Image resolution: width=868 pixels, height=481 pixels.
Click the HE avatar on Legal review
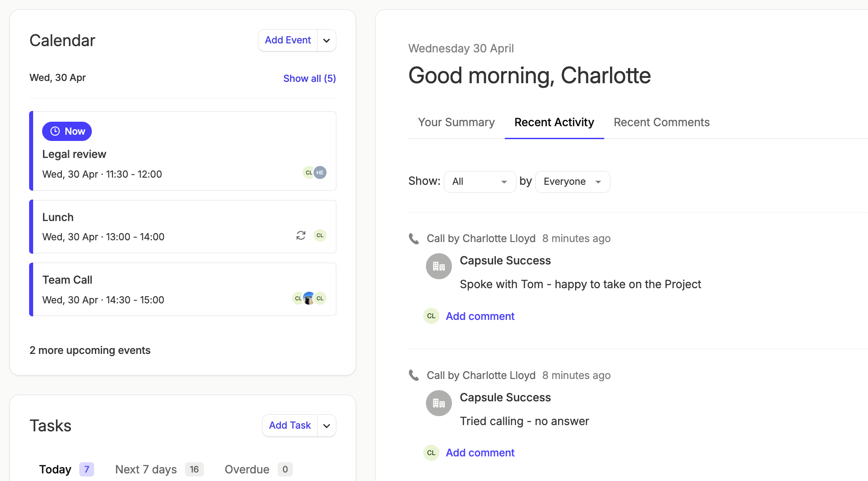pos(320,172)
